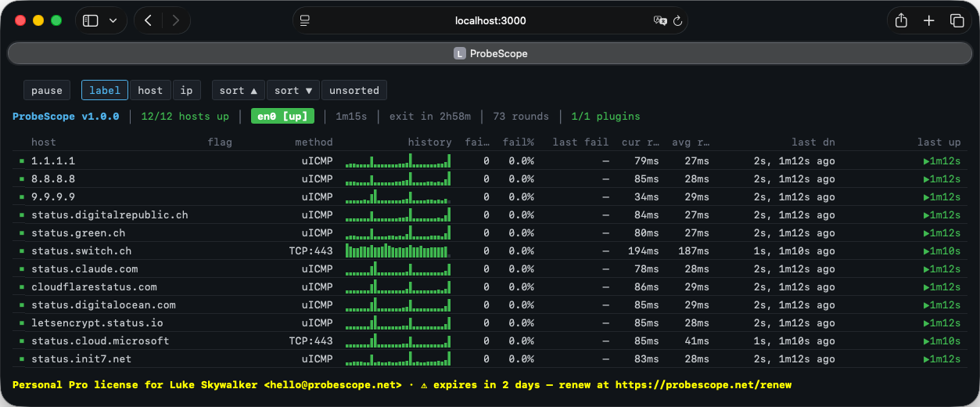The width and height of the screenshot is (980, 407).
Task: Click status dot beside status.claude.com
Action: (23, 269)
